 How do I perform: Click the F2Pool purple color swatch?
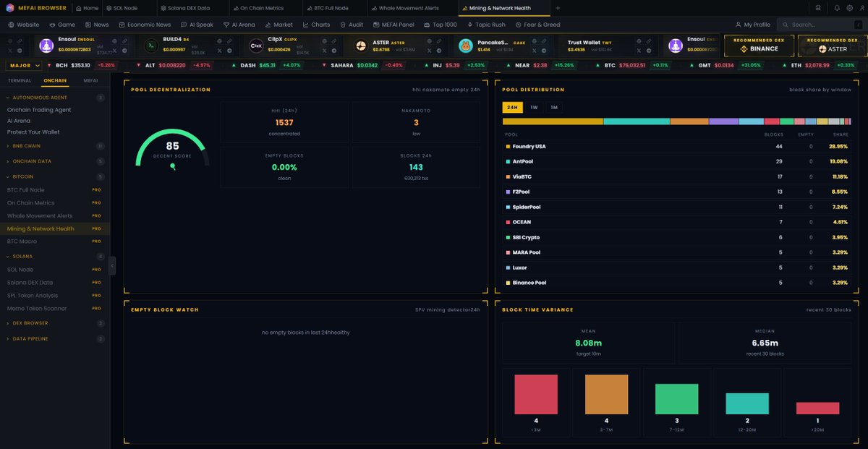coord(509,192)
